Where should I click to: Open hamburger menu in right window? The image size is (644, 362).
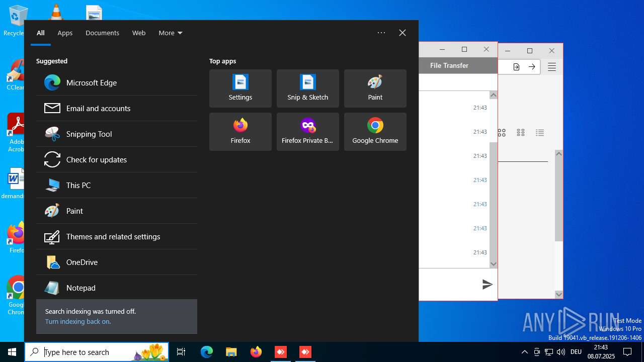552,67
